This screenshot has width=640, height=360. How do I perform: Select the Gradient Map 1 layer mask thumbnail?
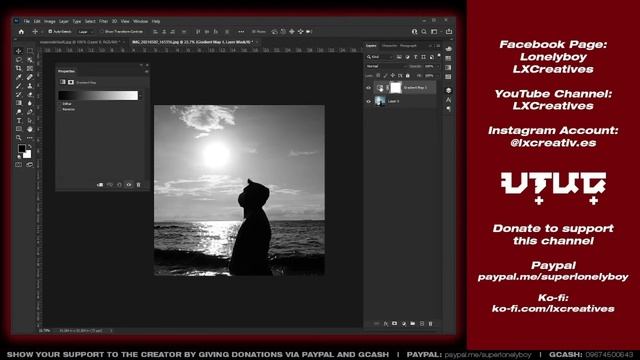(x=396, y=88)
